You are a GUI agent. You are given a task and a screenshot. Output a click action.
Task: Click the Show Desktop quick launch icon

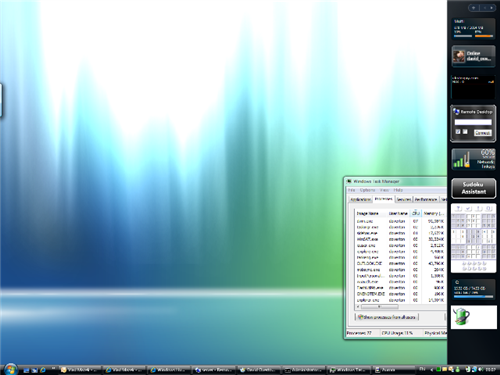pos(26,370)
